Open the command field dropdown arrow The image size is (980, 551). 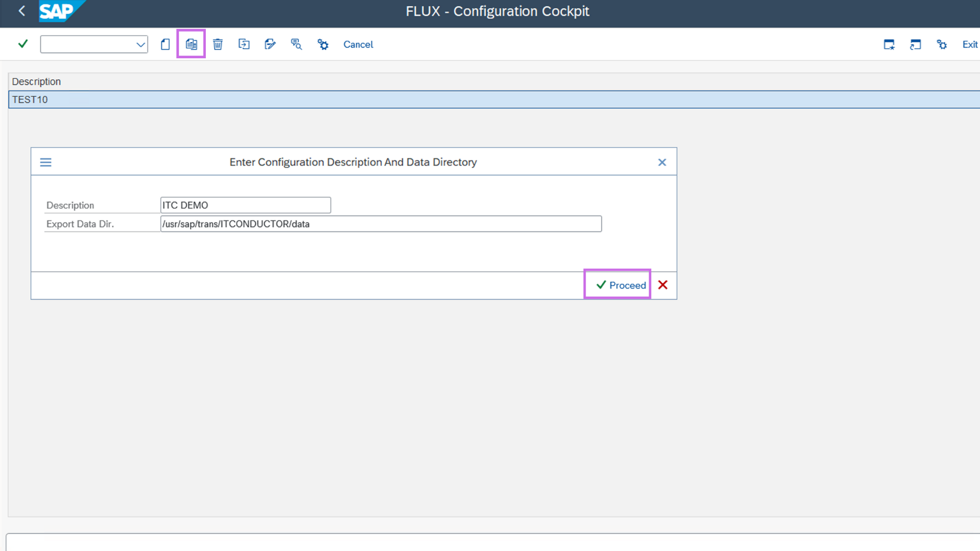(141, 44)
